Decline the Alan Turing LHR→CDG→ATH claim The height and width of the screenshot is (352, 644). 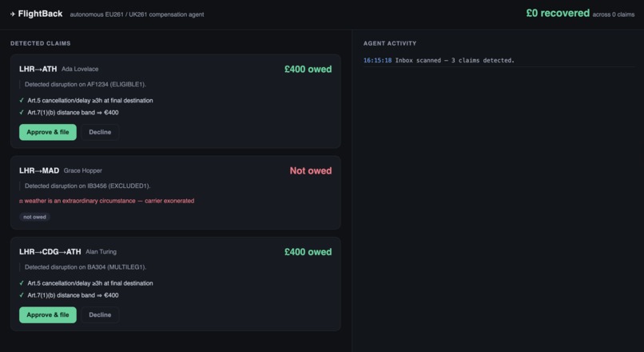[x=100, y=314]
